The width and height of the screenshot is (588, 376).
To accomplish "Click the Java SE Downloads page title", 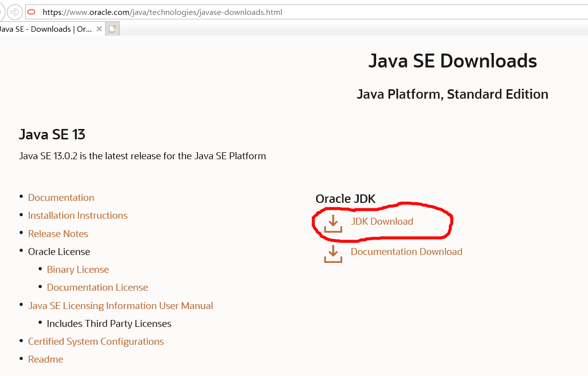I will (x=453, y=61).
